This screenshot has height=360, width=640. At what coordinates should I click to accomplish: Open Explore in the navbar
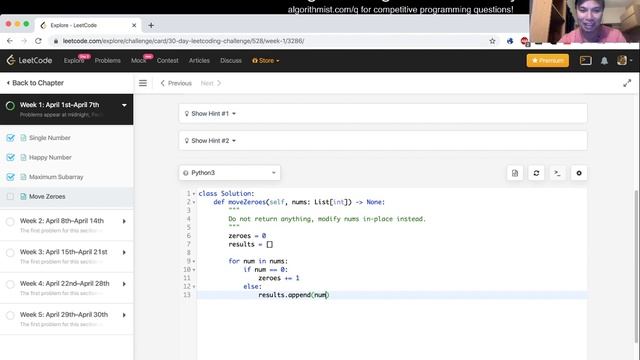pyautogui.click(x=74, y=60)
